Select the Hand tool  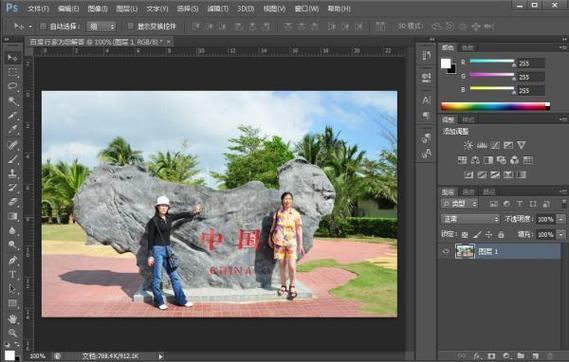tap(13, 318)
